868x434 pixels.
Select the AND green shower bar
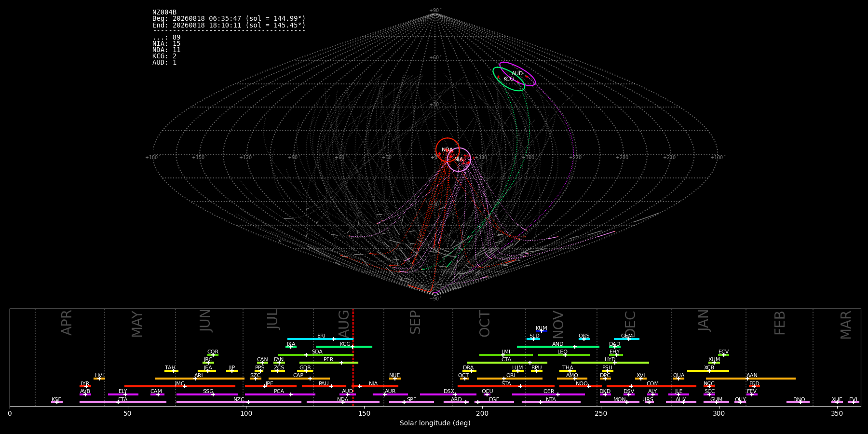point(558,347)
